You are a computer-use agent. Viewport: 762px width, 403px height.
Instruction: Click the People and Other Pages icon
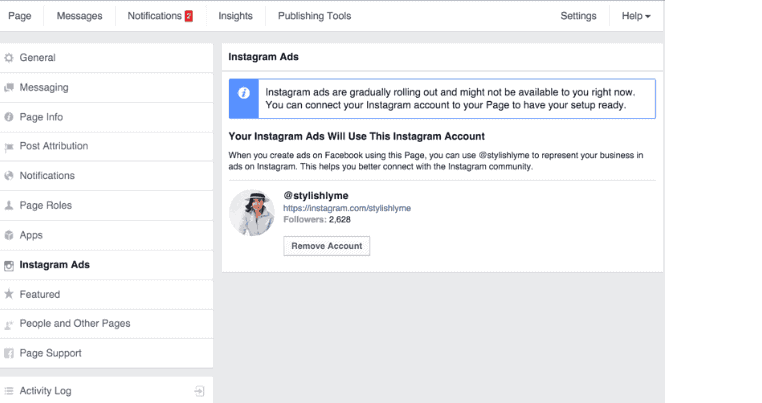[x=9, y=324]
